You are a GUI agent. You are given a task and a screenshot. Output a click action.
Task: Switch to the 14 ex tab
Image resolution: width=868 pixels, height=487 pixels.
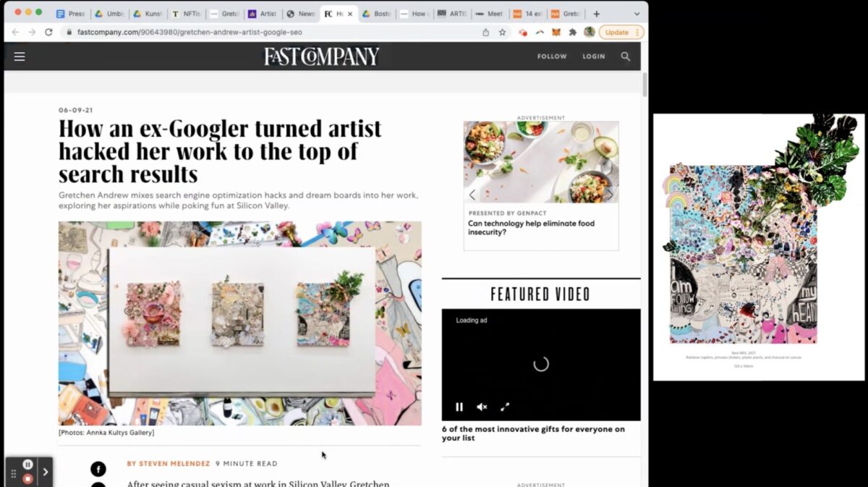(528, 14)
